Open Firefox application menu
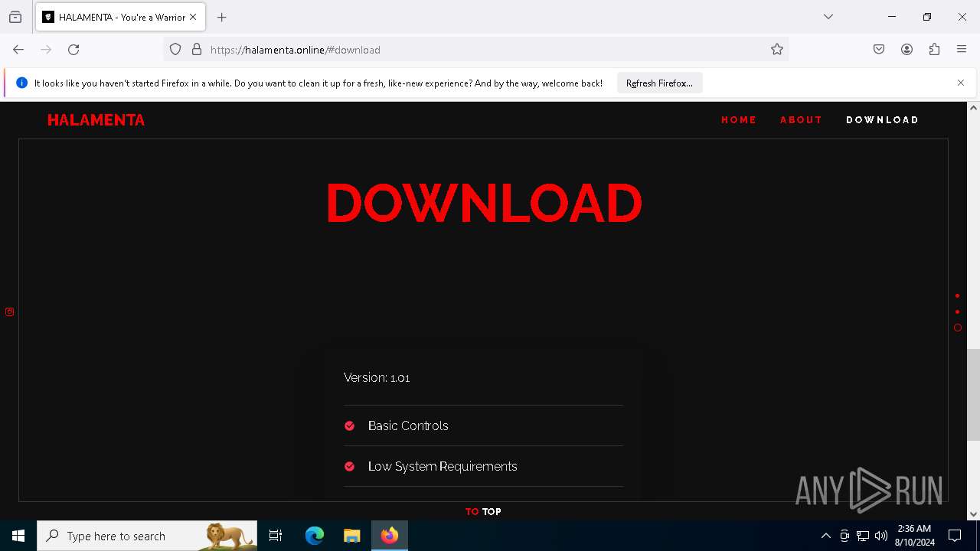This screenshot has height=551, width=980. pyautogui.click(x=962, y=50)
